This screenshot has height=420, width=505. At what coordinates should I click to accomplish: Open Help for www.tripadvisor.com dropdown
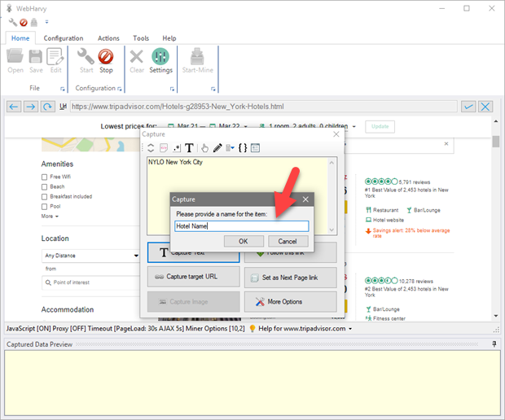coord(305,328)
